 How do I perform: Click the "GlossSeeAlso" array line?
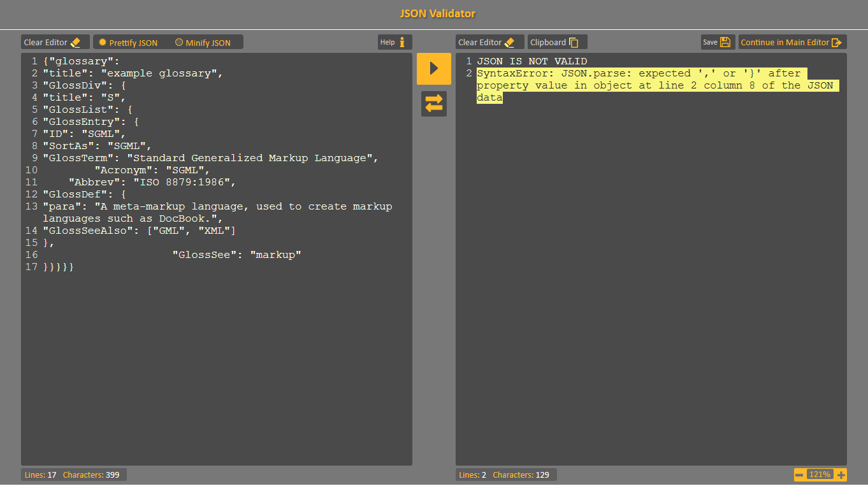(140, 231)
